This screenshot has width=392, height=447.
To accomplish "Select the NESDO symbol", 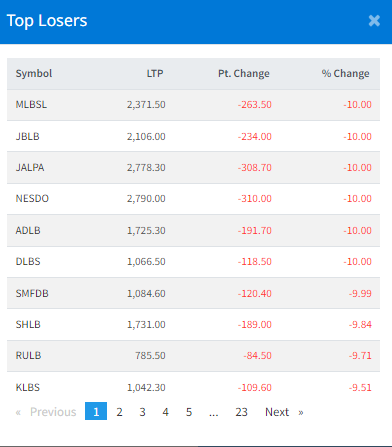I will (x=32, y=199).
